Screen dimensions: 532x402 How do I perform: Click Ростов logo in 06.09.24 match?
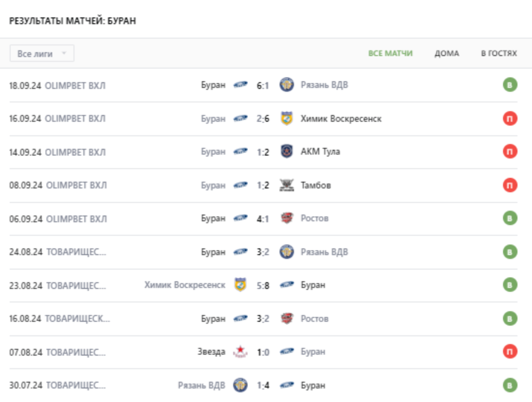(x=287, y=218)
